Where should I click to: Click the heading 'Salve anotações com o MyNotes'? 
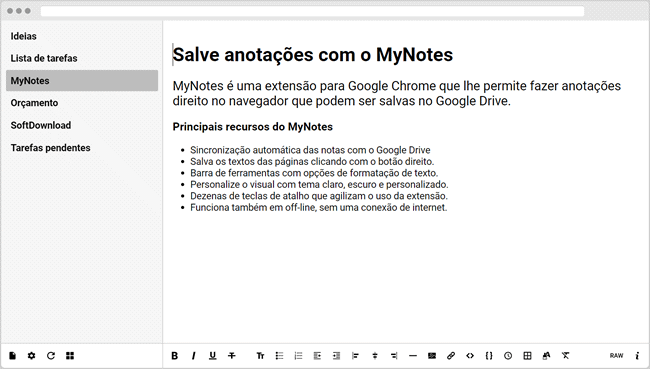click(x=313, y=55)
